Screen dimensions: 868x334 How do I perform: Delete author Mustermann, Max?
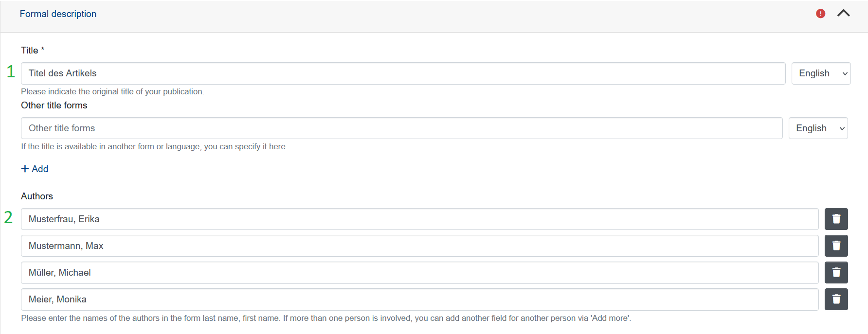pos(836,246)
